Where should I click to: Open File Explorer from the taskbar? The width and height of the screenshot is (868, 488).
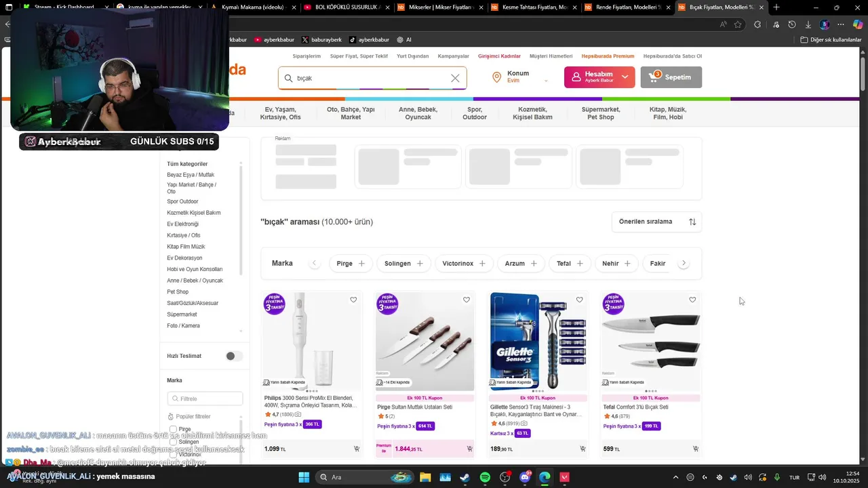[x=425, y=477]
